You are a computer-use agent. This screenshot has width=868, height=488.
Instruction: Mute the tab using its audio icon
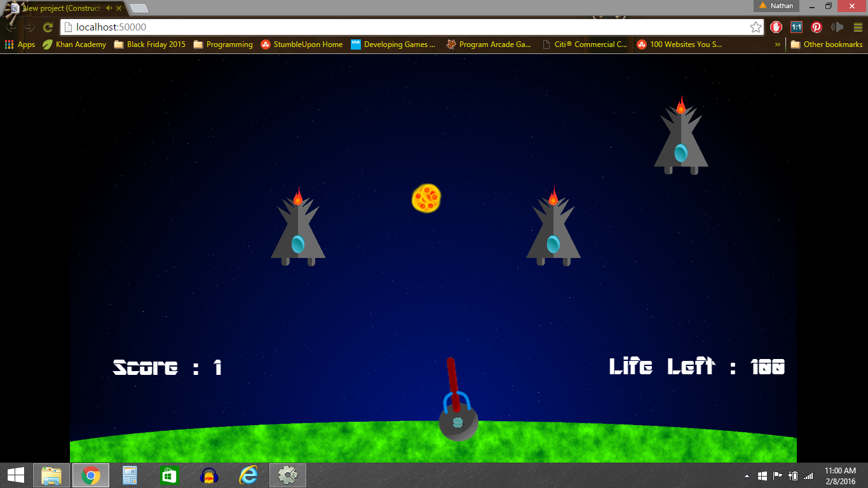(x=109, y=8)
